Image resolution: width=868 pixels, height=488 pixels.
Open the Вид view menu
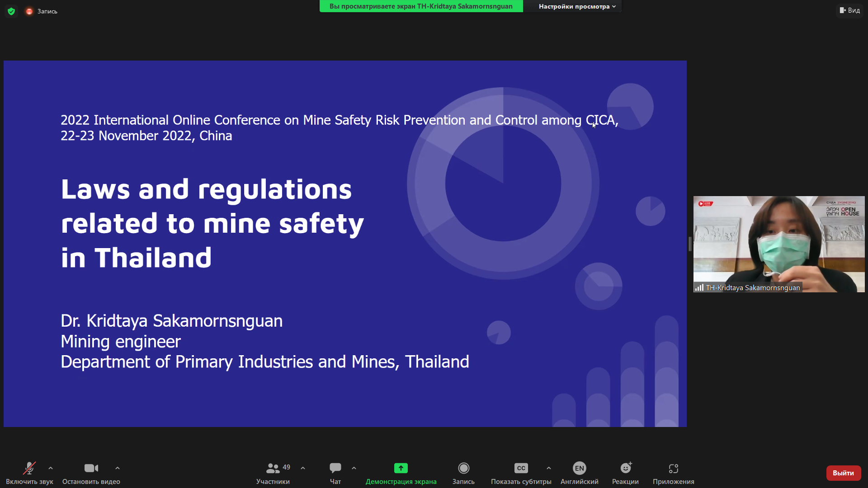850,10
